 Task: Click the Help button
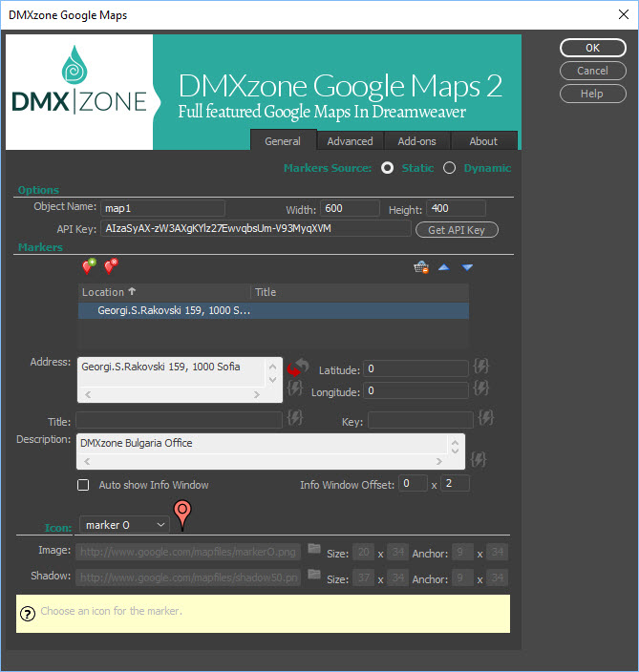coord(593,94)
